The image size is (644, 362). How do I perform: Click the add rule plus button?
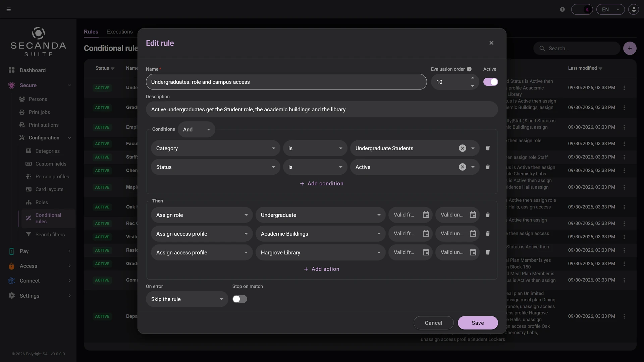point(630,48)
